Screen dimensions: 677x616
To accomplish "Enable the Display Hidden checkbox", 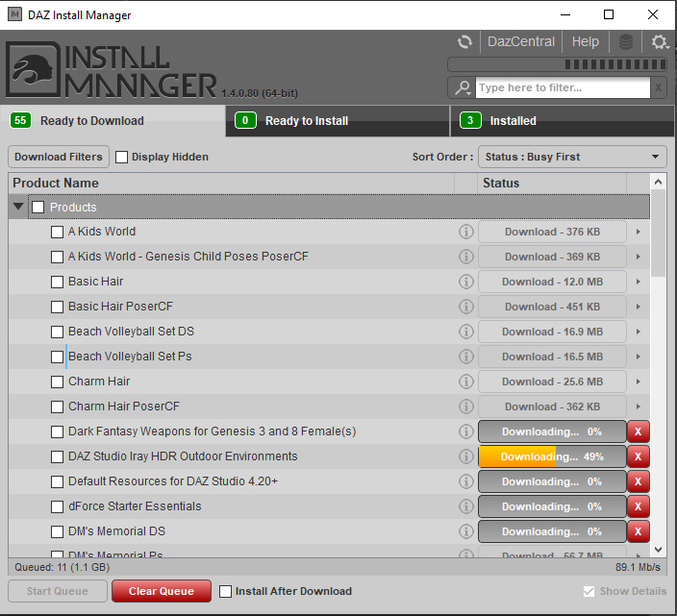I will click(x=122, y=157).
